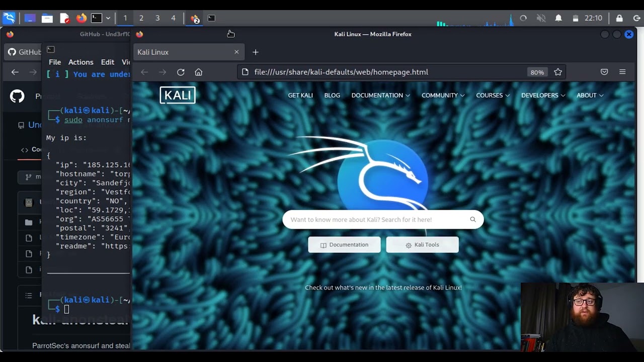Open the terminal Edit menu
Viewport: 644px width, 362px height.
point(108,62)
